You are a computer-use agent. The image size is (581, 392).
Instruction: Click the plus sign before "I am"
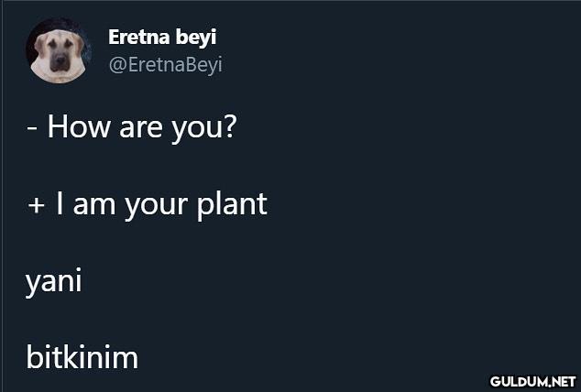pyautogui.click(x=34, y=203)
